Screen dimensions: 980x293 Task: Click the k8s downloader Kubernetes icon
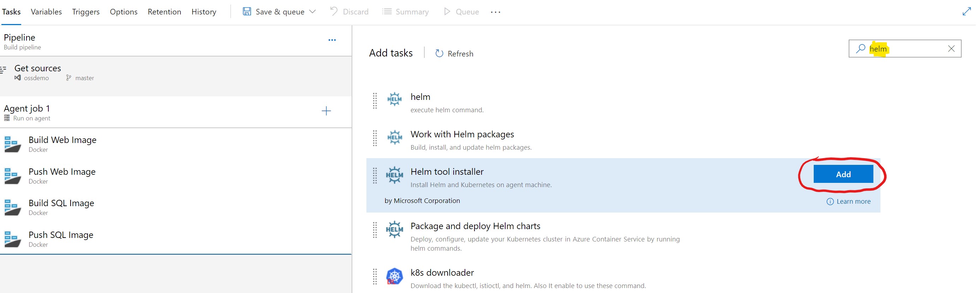[395, 276]
